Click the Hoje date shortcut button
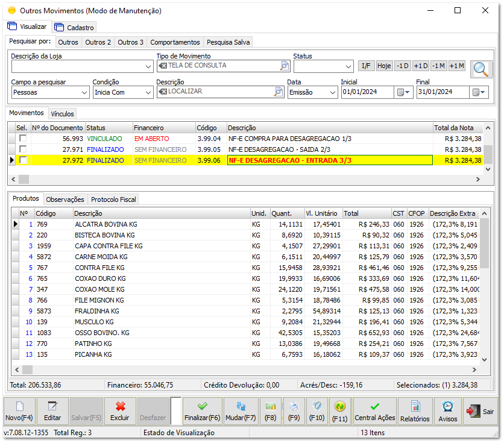Viewport: 504px width, 443px height. [384, 66]
